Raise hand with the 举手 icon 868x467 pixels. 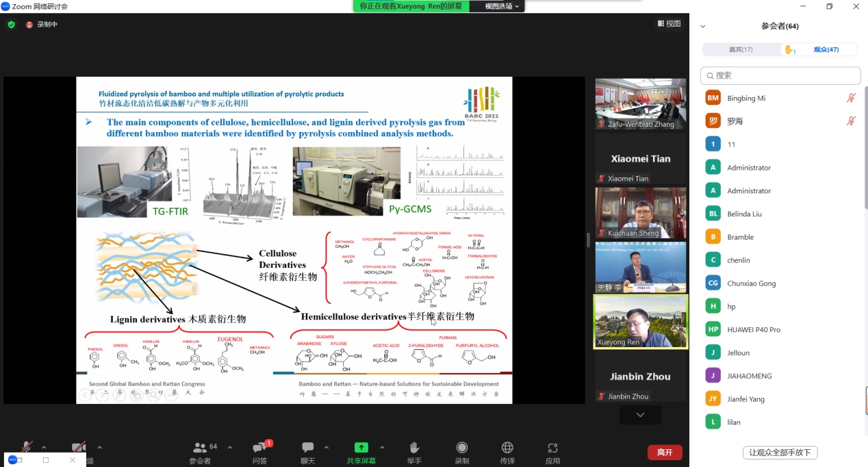coord(414,447)
